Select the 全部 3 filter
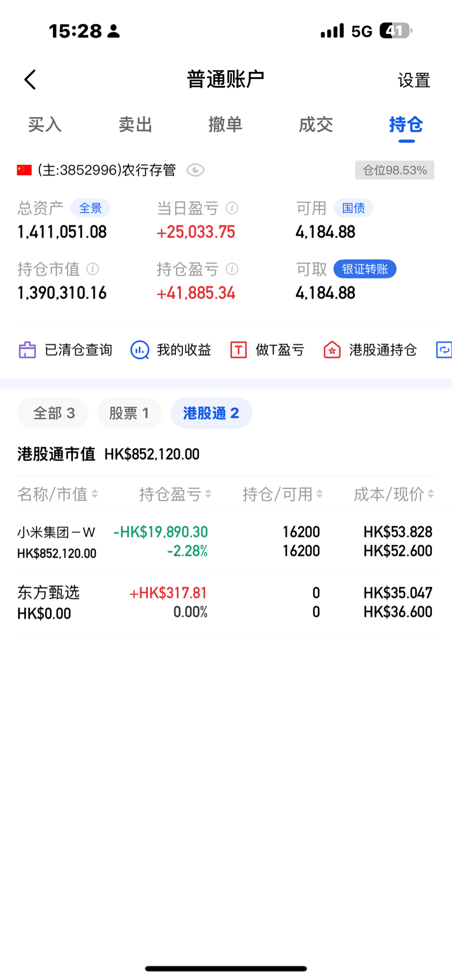452x980 pixels. click(x=53, y=413)
